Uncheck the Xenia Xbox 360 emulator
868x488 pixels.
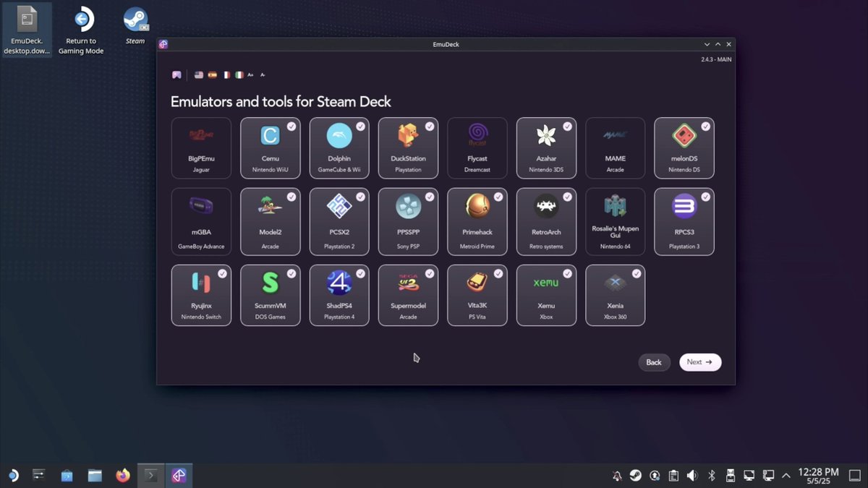[637, 274]
